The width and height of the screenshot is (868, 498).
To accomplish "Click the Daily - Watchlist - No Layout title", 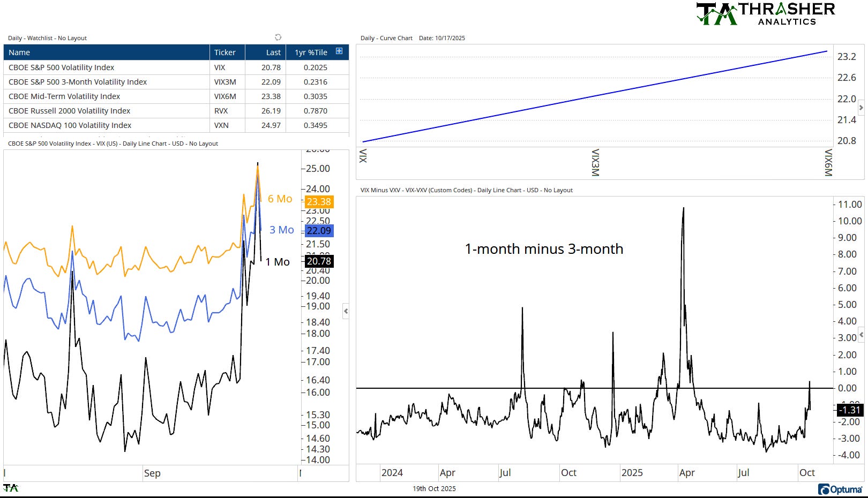I will pyautogui.click(x=47, y=38).
